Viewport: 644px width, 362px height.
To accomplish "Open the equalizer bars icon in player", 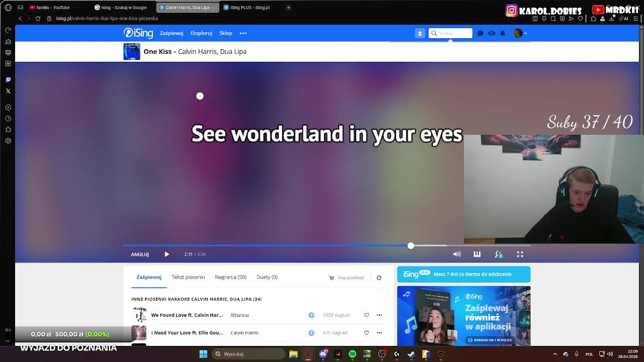I will [x=477, y=254].
